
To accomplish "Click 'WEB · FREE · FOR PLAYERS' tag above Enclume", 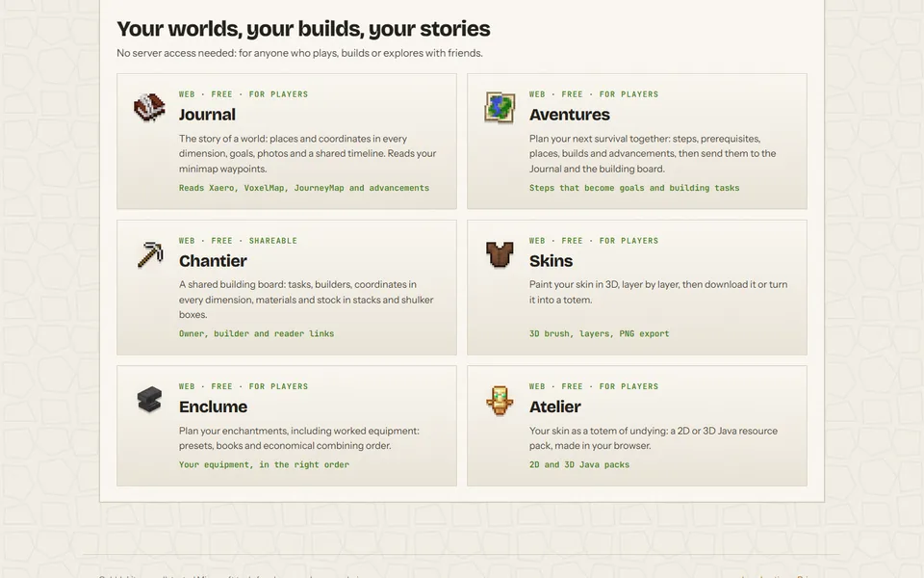I will click(x=244, y=386).
